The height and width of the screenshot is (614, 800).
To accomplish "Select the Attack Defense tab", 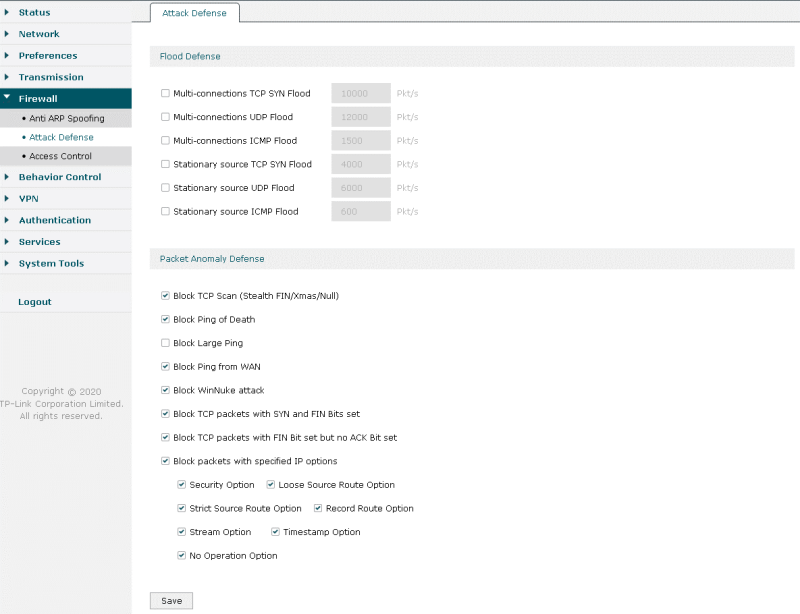I will click(194, 13).
